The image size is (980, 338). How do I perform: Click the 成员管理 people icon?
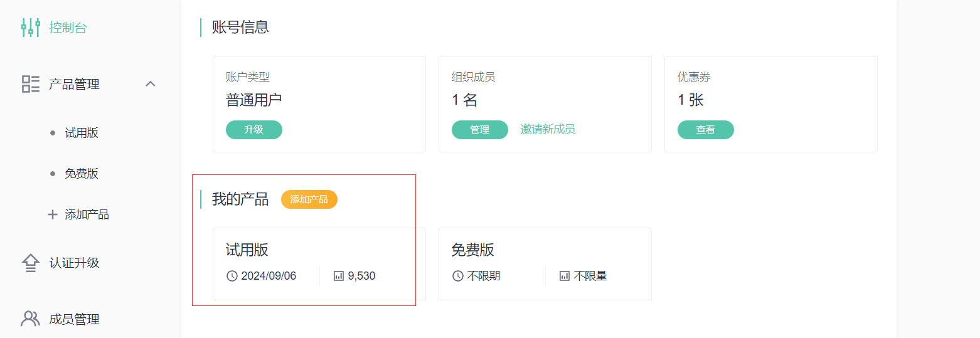[x=30, y=319]
